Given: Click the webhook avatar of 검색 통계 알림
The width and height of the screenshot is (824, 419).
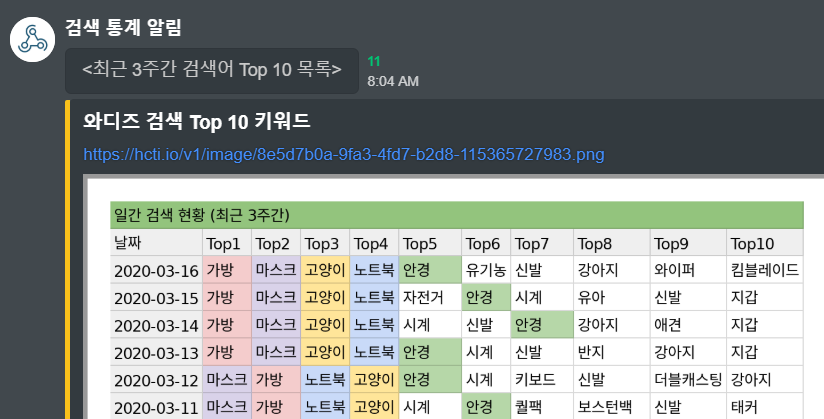Looking at the screenshot, I should 33,39.
